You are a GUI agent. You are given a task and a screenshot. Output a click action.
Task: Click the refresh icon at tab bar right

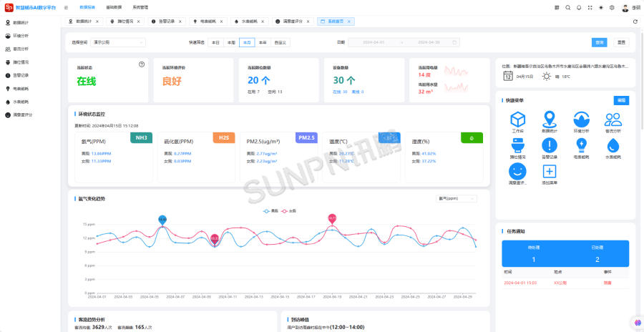tap(635, 21)
